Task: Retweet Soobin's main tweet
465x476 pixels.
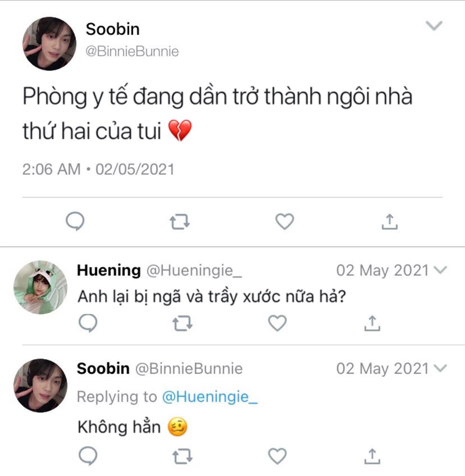Action: click(x=180, y=222)
